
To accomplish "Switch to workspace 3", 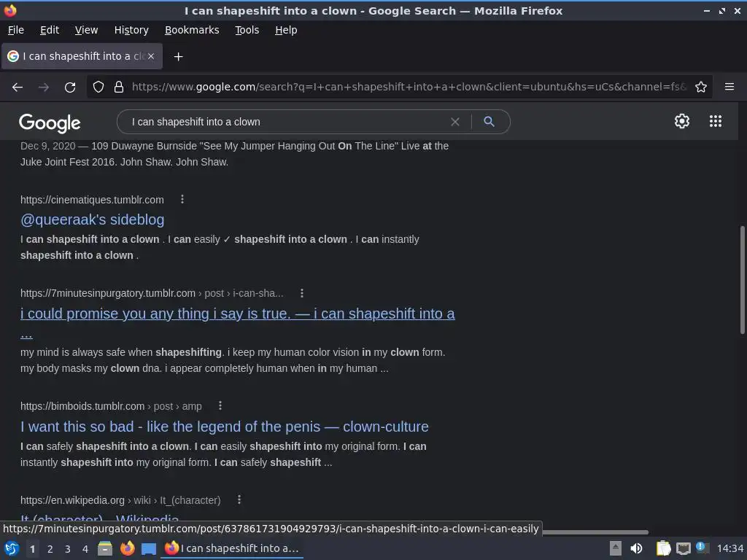I will [68, 549].
